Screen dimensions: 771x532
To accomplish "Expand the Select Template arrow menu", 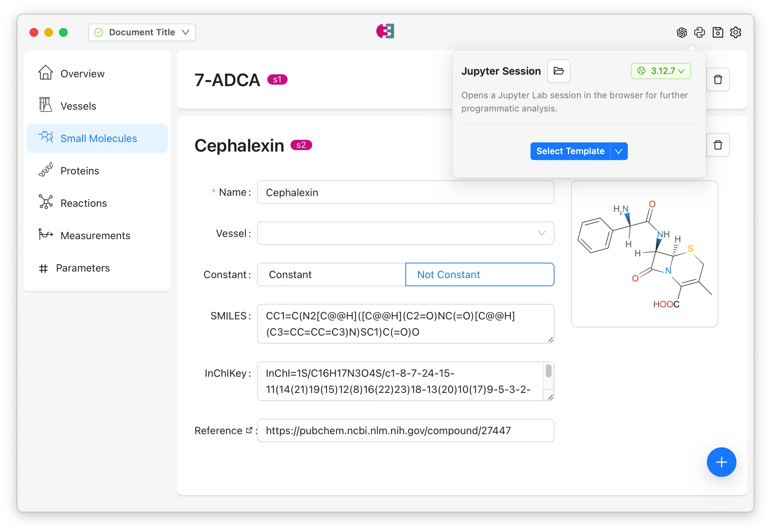I will 619,151.
